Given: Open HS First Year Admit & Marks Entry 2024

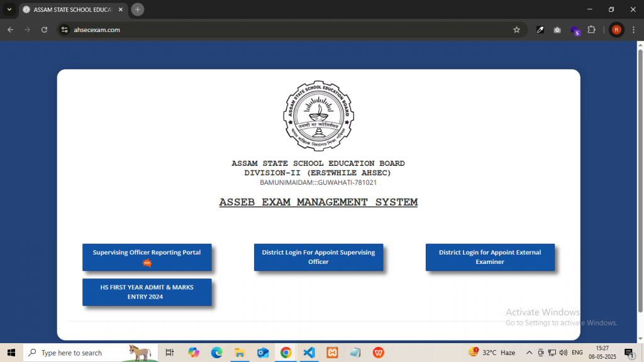Looking at the screenshot, I should point(147,292).
